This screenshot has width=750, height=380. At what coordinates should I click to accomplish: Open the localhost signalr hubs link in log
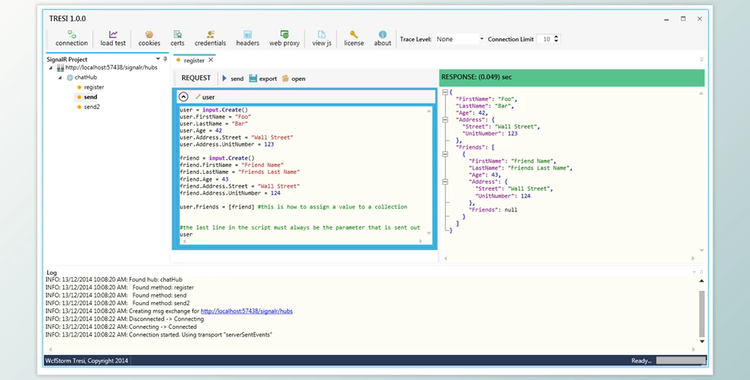pyautogui.click(x=246, y=311)
